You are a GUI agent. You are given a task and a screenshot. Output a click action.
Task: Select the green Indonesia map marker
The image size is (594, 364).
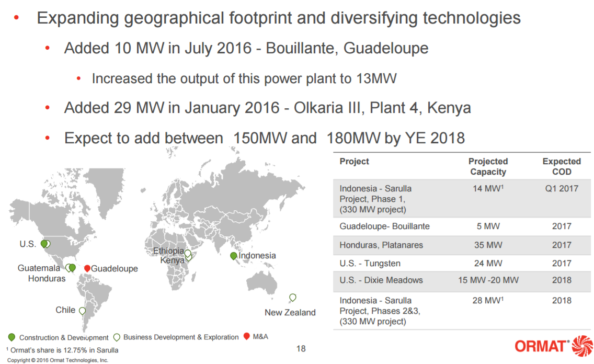pyautogui.click(x=233, y=256)
